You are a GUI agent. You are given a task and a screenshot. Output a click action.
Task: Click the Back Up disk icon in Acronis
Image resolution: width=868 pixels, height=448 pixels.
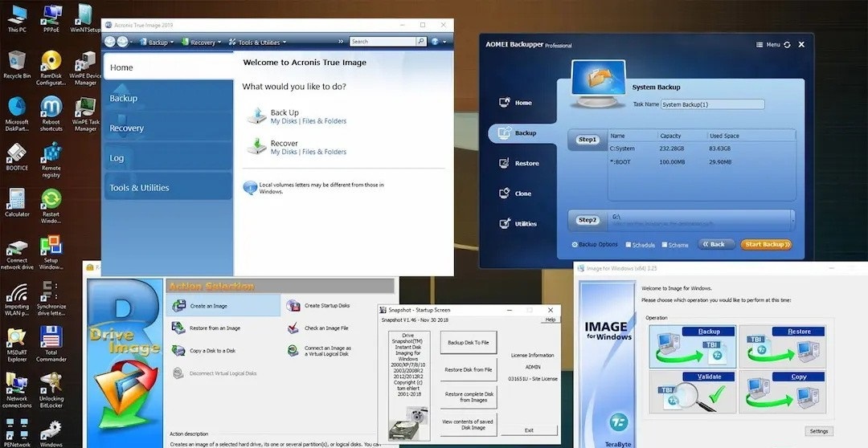[256, 116]
